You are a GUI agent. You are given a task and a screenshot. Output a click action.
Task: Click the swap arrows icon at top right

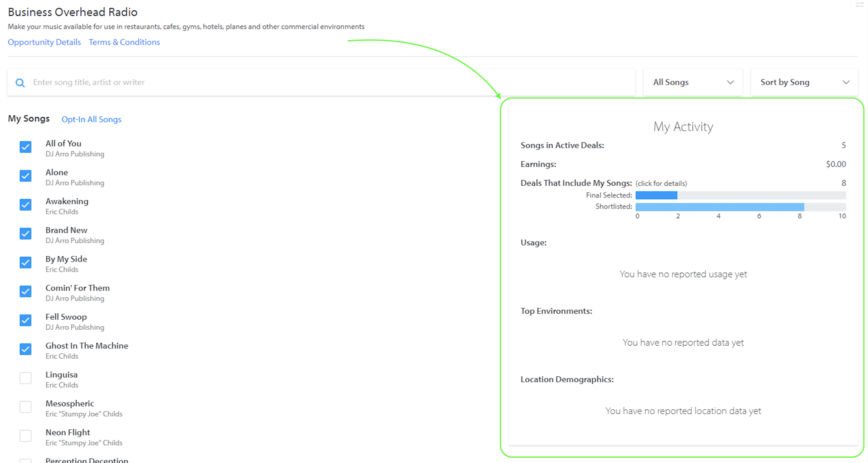(x=859, y=4)
